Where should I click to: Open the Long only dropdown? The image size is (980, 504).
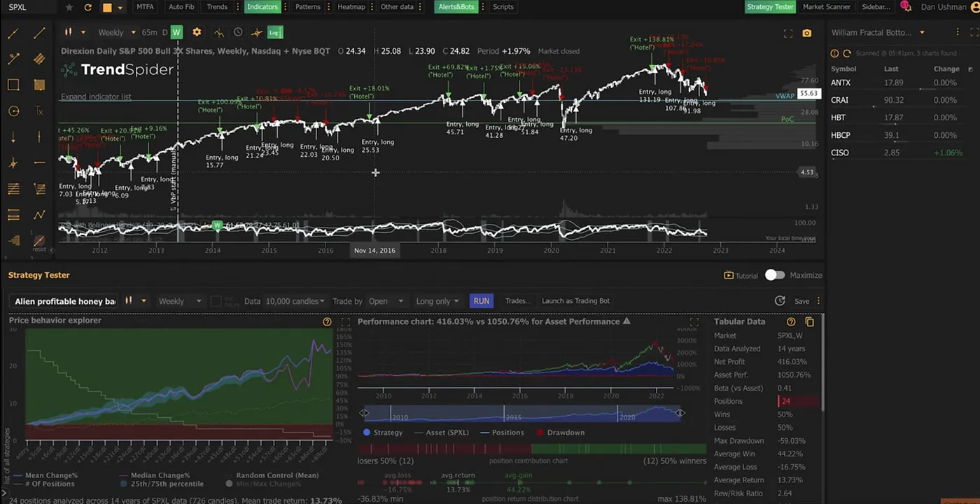(x=437, y=301)
